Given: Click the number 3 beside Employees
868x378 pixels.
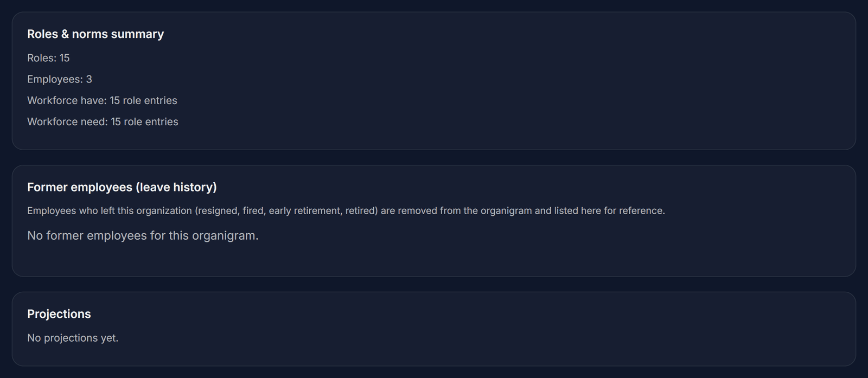Looking at the screenshot, I should (89, 79).
